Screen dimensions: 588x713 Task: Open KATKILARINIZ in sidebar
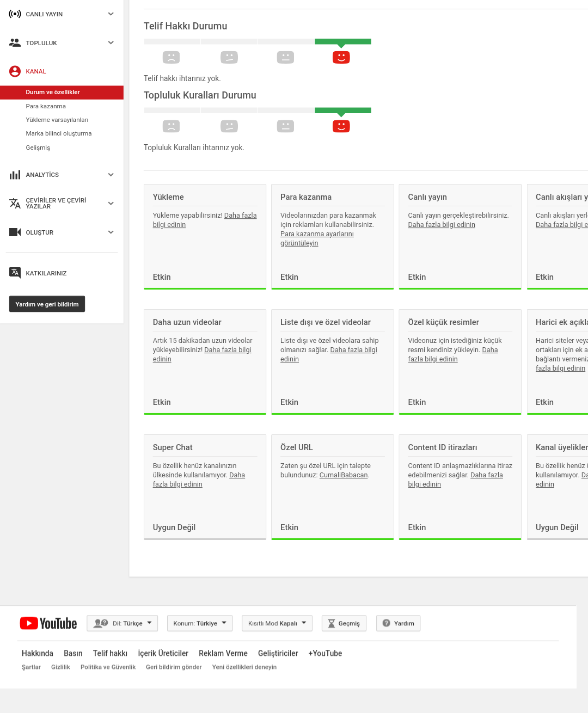click(46, 273)
